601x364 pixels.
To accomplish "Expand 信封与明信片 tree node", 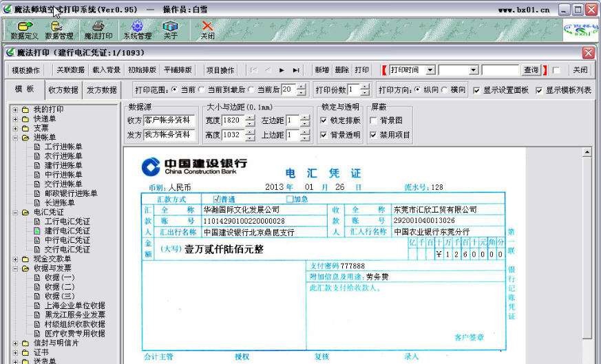I will coord(15,343).
